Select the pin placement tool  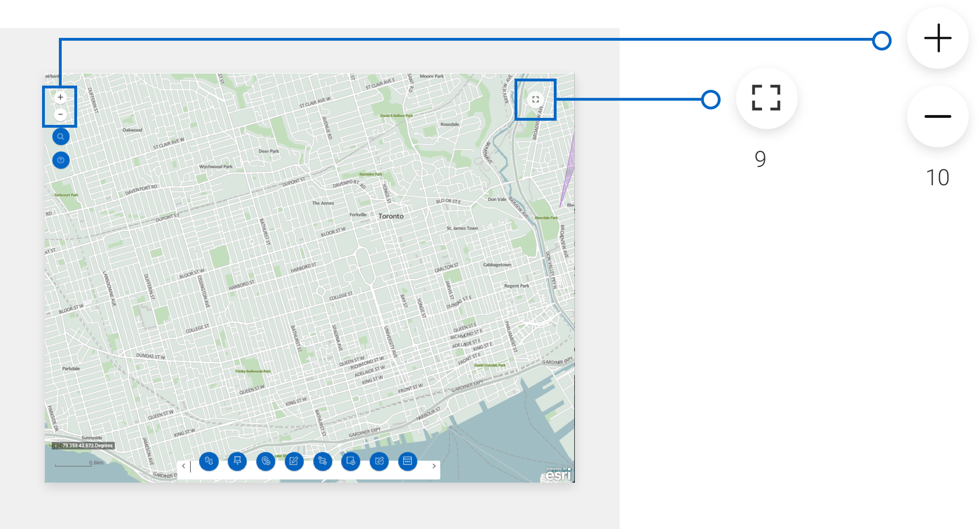237,462
